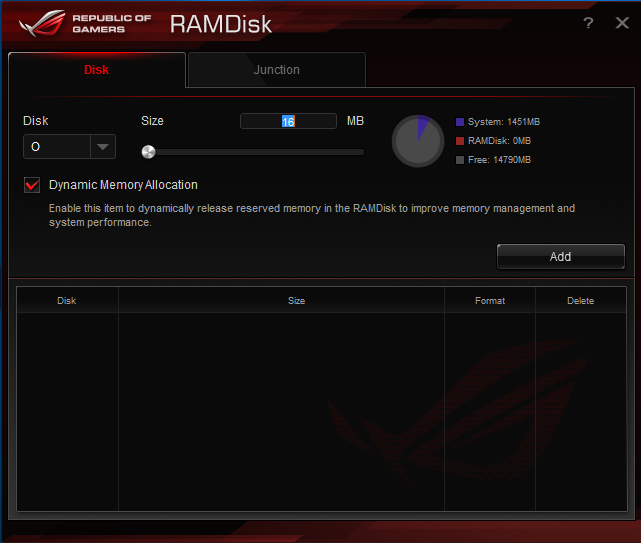Click the 'Free: 14790MB' text
Screen dimensions: 641x543
click(499, 160)
